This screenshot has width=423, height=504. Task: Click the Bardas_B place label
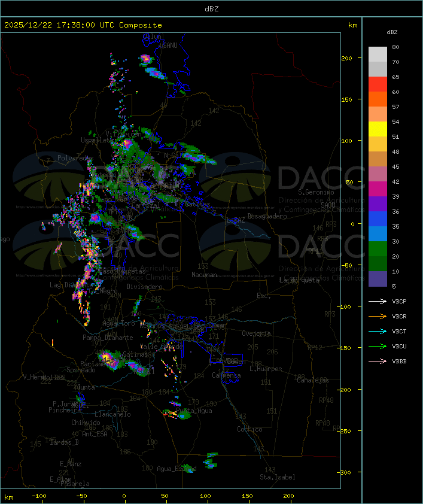[x=64, y=442]
